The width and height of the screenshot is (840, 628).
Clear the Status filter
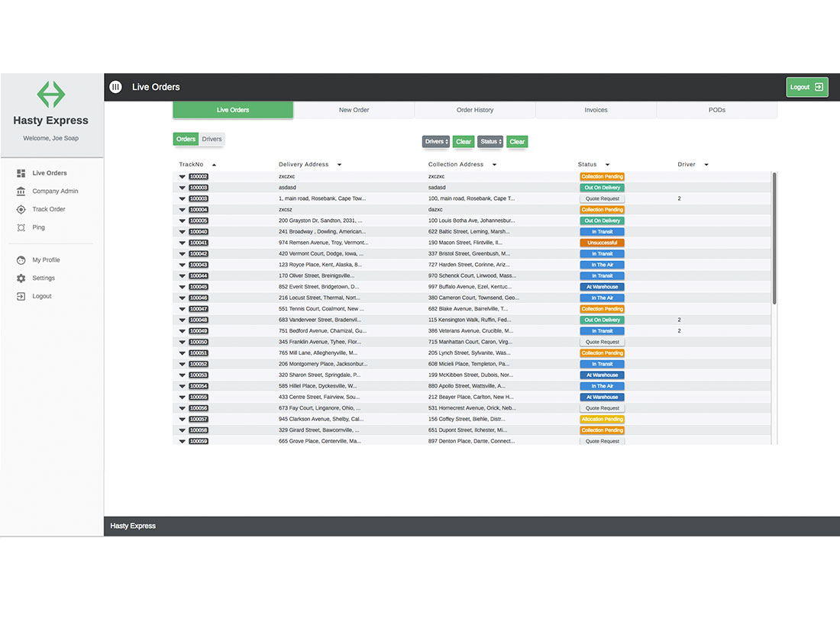(x=517, y=142)
